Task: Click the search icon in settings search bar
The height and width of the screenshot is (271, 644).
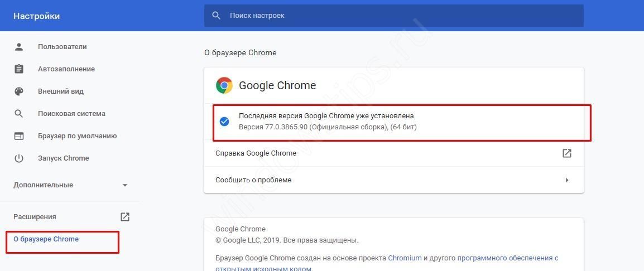Action: 217,16
